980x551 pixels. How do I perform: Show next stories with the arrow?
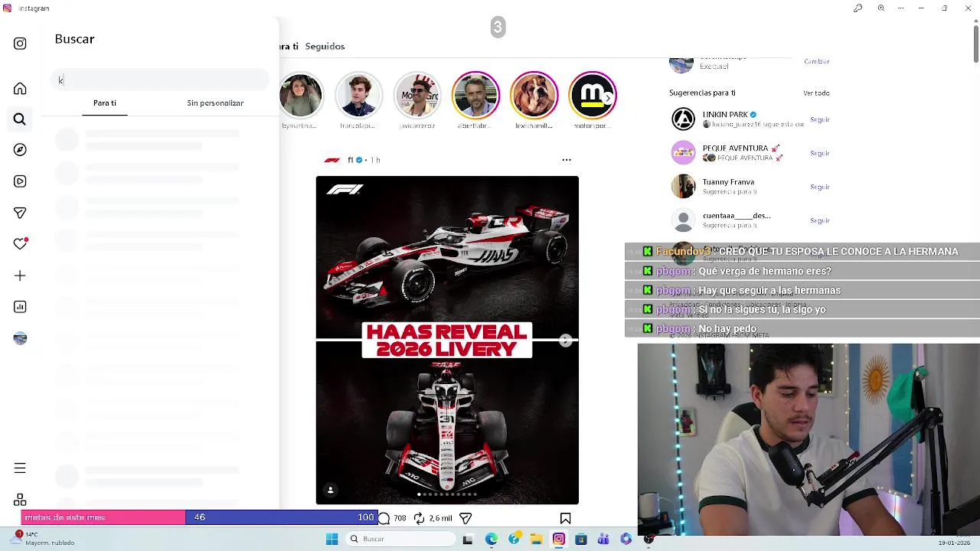(608, 98)
